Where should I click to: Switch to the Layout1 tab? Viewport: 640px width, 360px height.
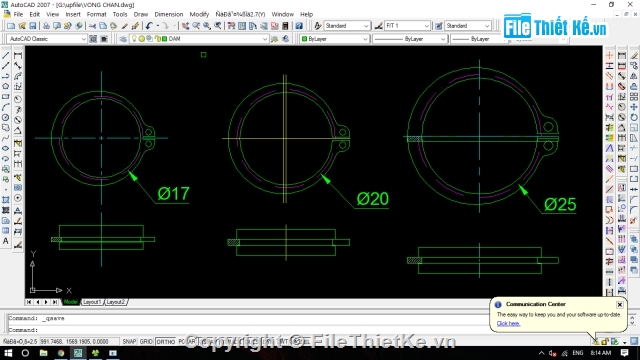coord(91,302)
